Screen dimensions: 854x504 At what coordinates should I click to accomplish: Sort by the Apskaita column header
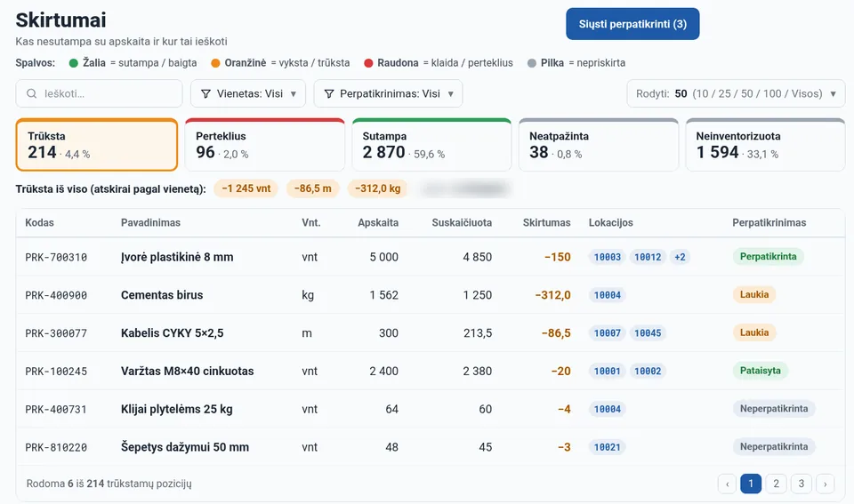pos(378,222)
